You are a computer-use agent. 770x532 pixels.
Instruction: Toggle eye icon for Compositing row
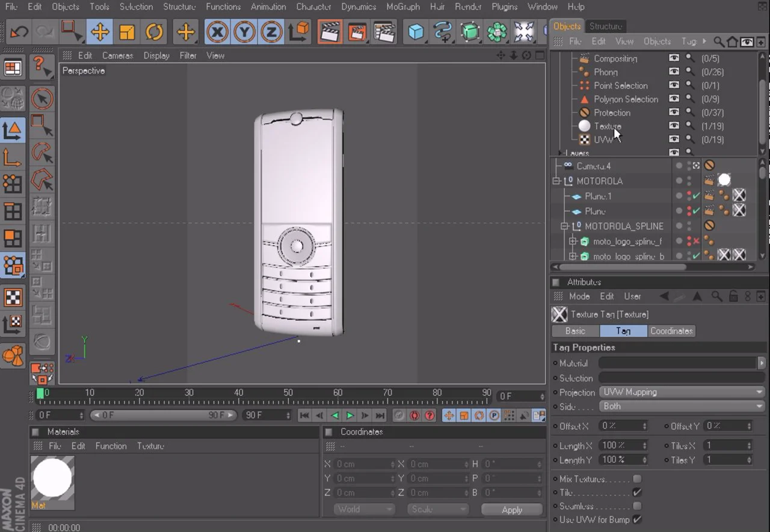(674, 58)
